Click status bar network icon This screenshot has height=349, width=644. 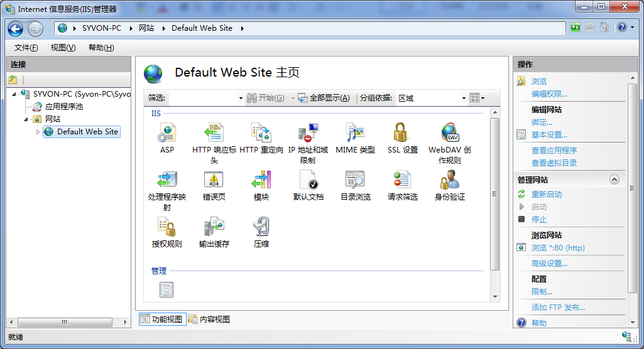pos(626,336)
